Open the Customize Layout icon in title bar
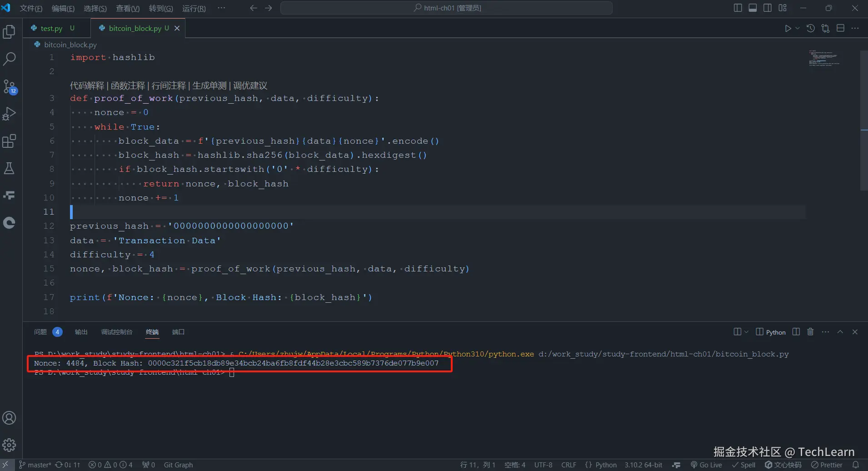The height and width of the screenshot is (471, 868). (x=783, y=8)
